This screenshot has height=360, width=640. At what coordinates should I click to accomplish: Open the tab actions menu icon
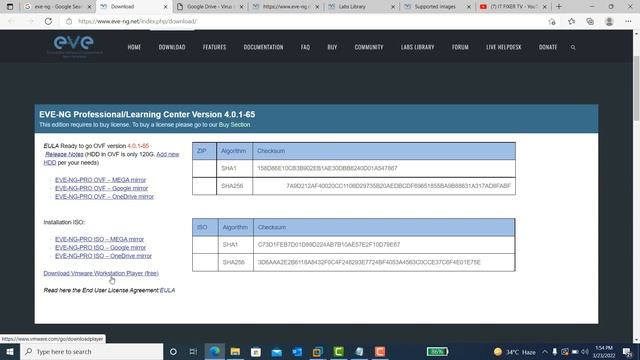pos(10,7)
